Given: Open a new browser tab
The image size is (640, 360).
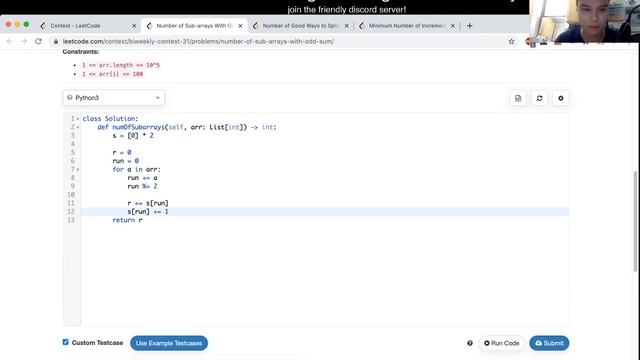Looking at the screenshot, I should click(x=469, y=26).
